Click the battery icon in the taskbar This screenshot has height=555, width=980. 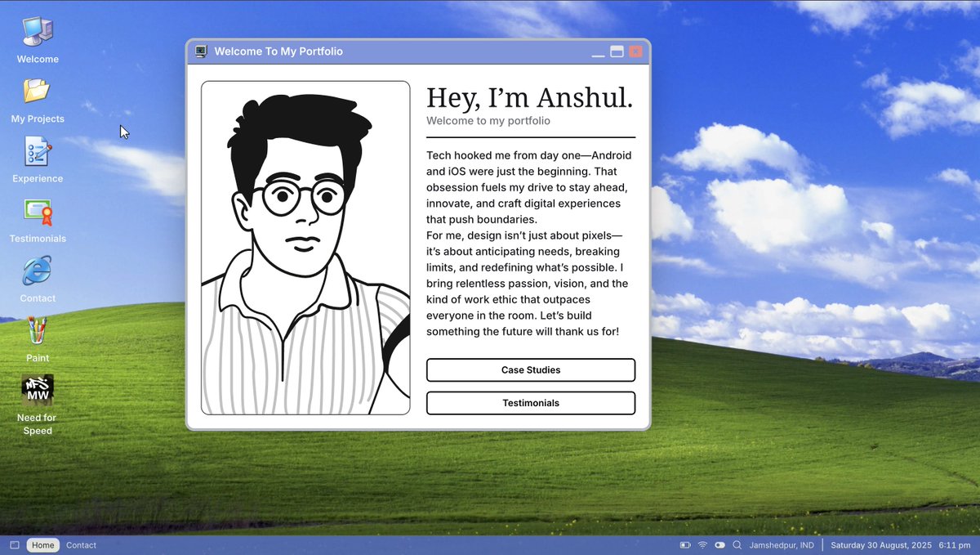pos(685,545)
